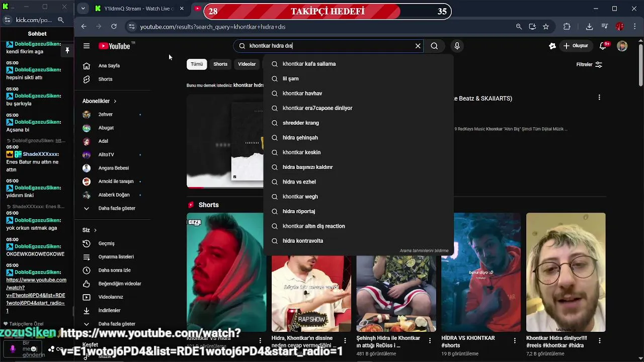Select the Tümü filter chip
This screenshot has height=362, width=644.
click(197, 64)
